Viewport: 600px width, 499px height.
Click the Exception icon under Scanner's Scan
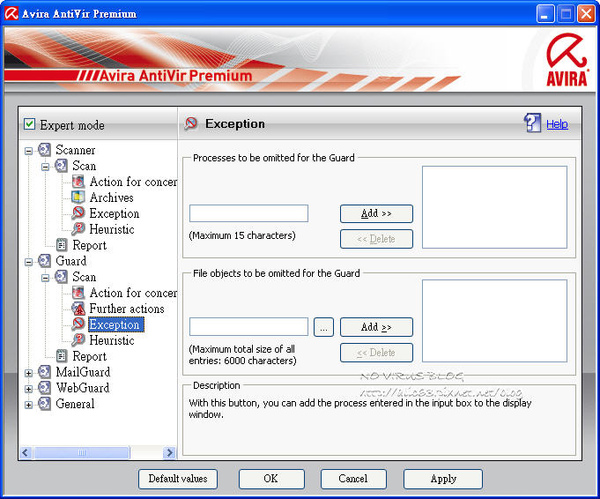(x=78, y=213)
